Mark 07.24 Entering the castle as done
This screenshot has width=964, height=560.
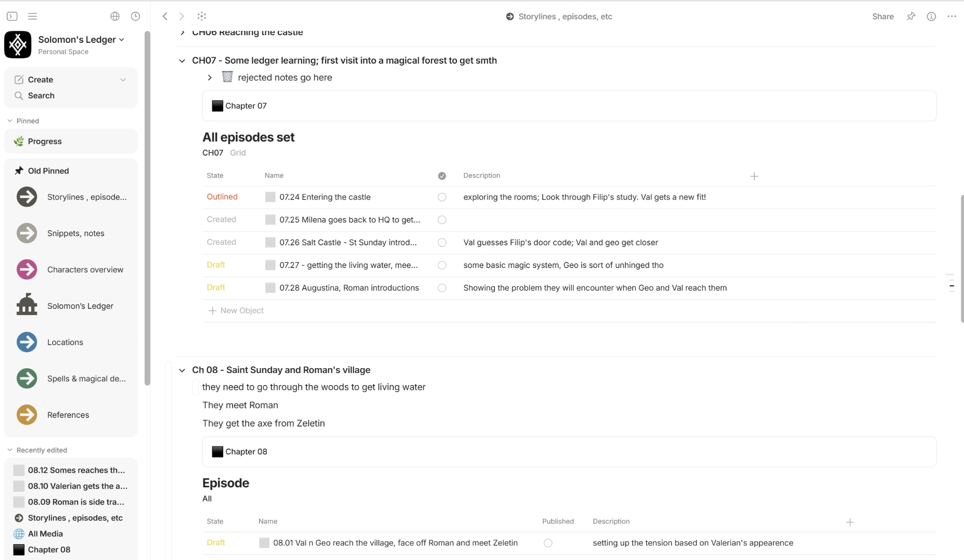click(442, 197)
